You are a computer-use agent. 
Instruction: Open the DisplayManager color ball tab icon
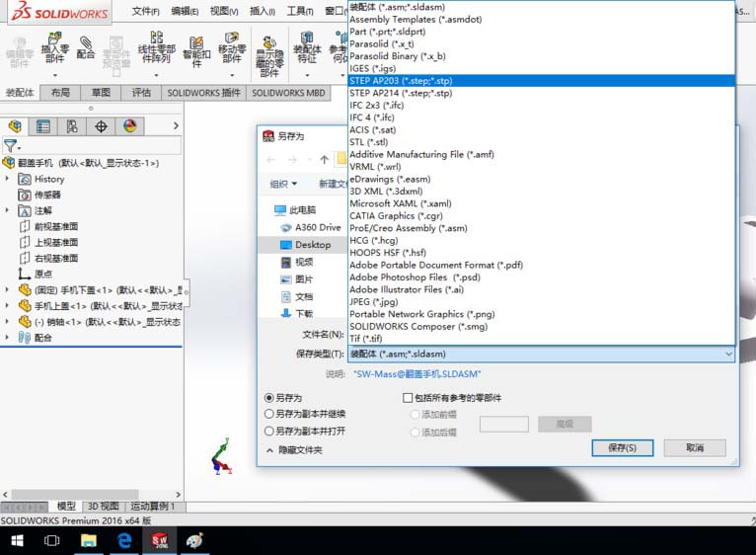pyautogui.click(x=129, y=126)
